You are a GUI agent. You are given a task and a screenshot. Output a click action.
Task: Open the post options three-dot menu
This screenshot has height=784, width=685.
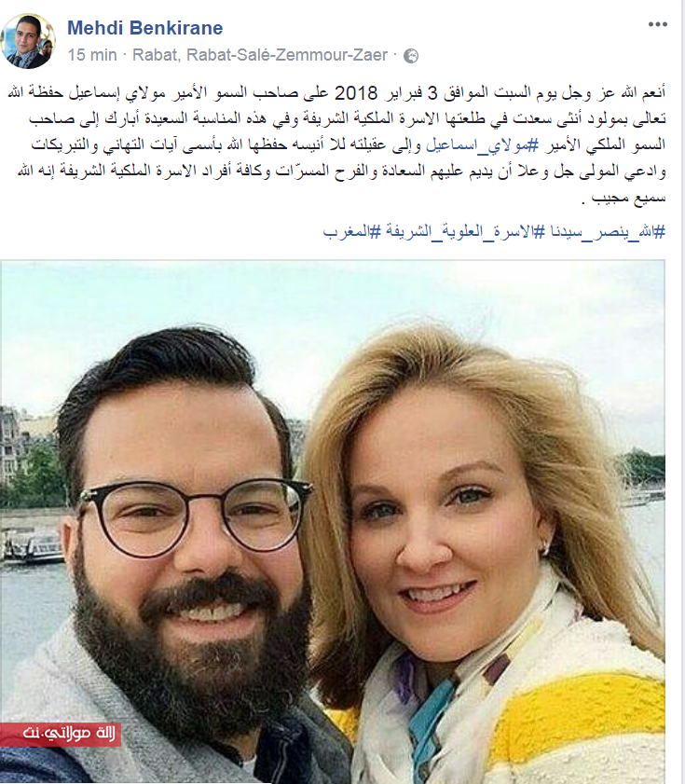tap(657, 24)
